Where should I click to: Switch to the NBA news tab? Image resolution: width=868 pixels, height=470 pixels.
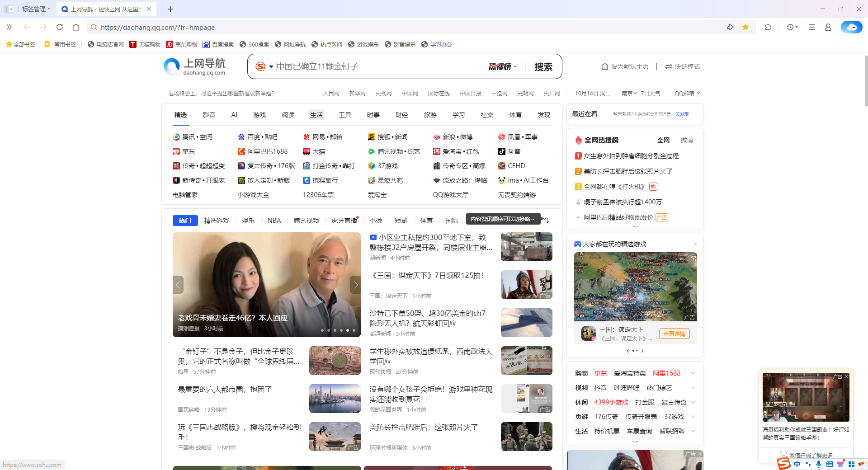point(274,221)
